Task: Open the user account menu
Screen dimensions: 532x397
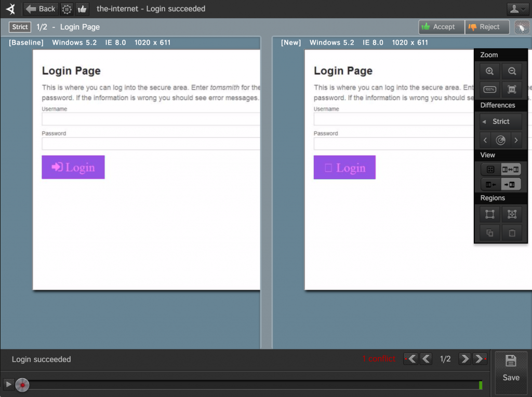Action: point(517,9)
